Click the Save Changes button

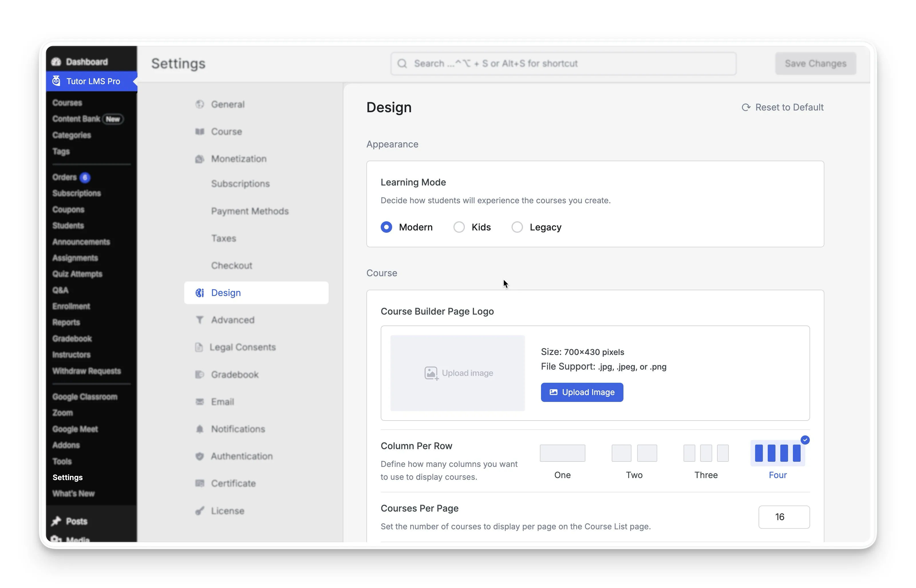click(x=815, y=63)
